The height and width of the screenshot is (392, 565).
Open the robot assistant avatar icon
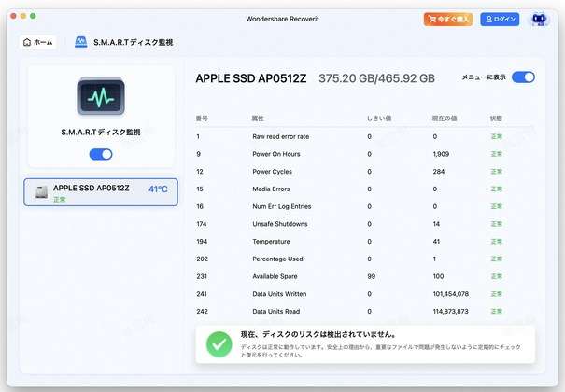click(540, 19)
